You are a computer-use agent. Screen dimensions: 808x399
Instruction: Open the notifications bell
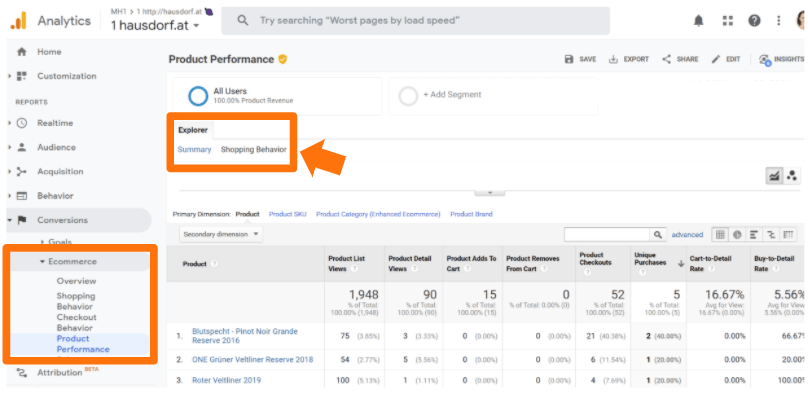(x=699, y=21)
